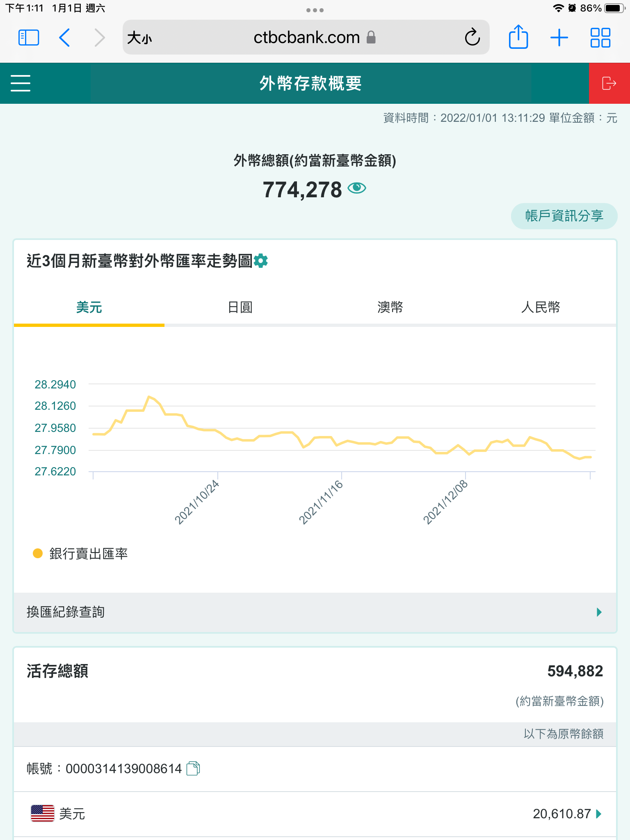The image size is (630, 840).
Task: Tap Safari share icon
Action: pos(518,38)
